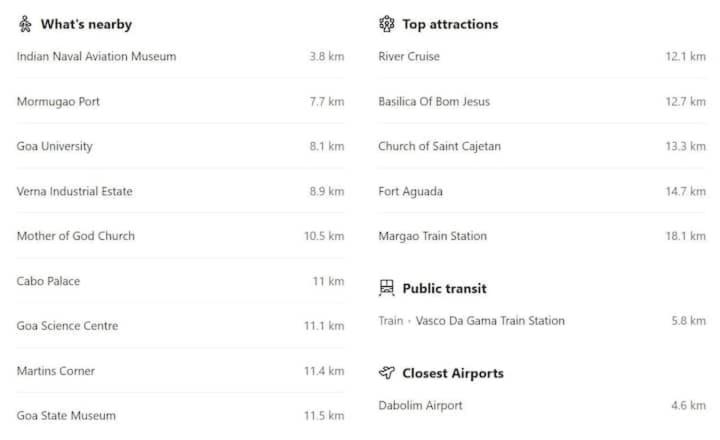Click the Public transit train icon
The image size is (720, 440).
click(387, 288)
